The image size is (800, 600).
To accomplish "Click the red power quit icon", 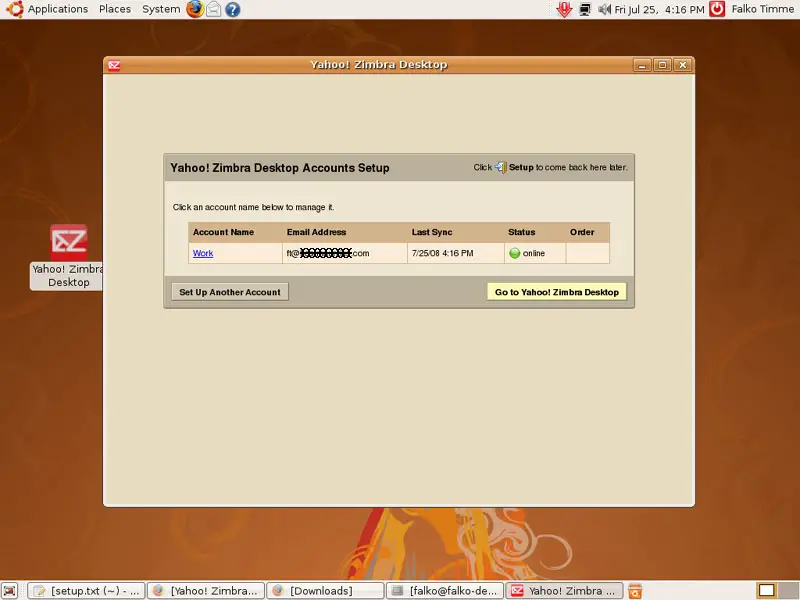I will tap(717, 9).
